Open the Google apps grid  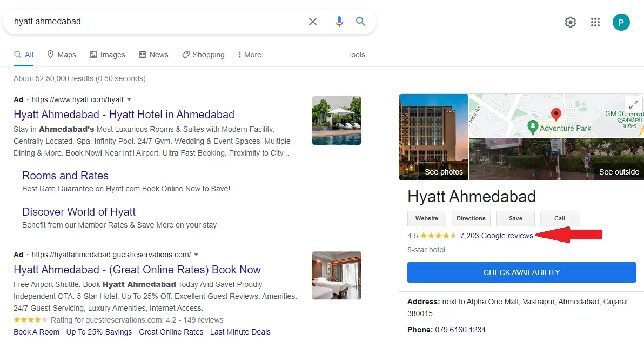595,22
